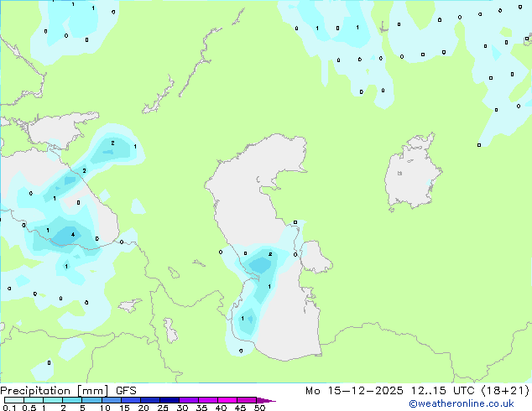Select the 0.1–0.5 mm legend color box

pyautogui.click(x=14, y=400)
